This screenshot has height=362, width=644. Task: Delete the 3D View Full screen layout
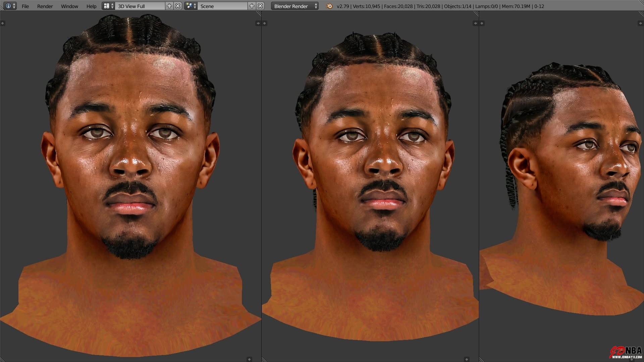click(178, 6)
